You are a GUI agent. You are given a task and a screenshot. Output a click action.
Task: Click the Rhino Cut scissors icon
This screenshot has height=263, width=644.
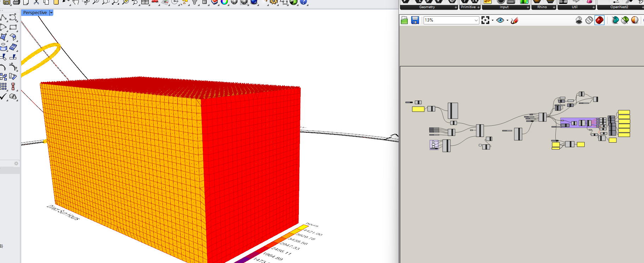coord(36,2)
